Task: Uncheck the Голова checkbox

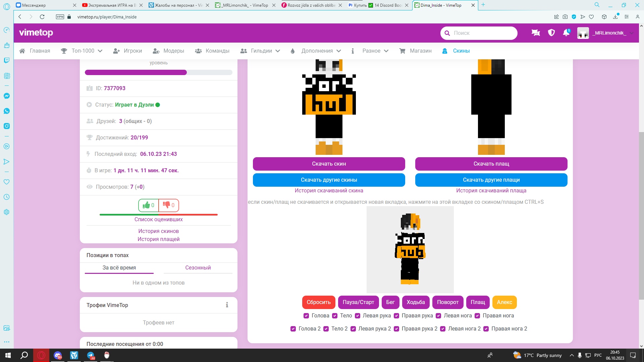Action: [x=306, y=316]
